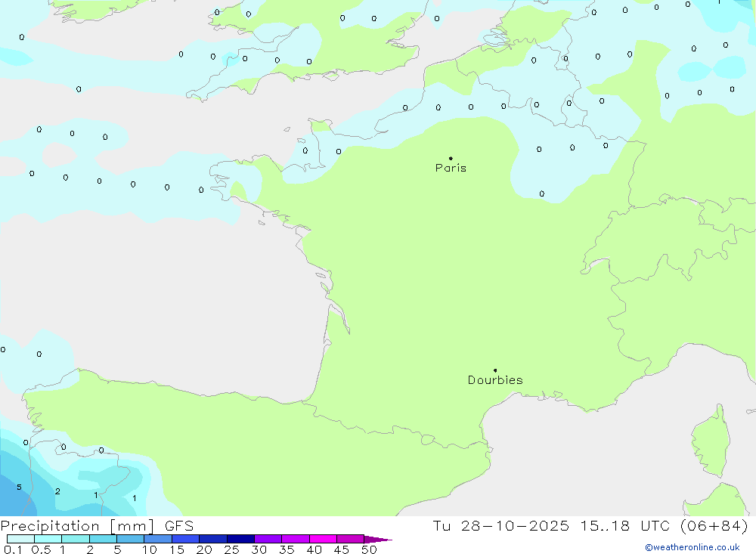Click the Paris city label
This screenshot has height=554, width=756.
click(451, 168)
